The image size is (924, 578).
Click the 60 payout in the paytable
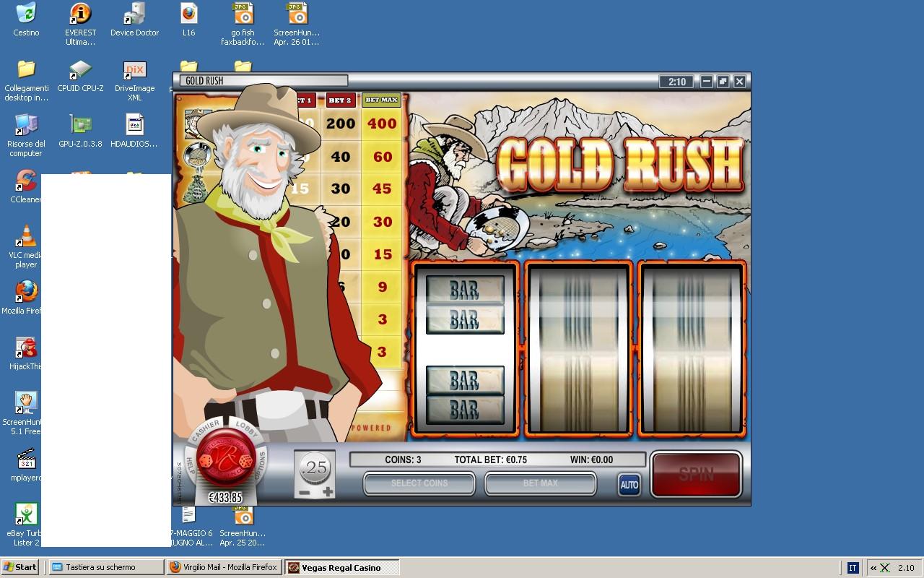tap(383, 157)
